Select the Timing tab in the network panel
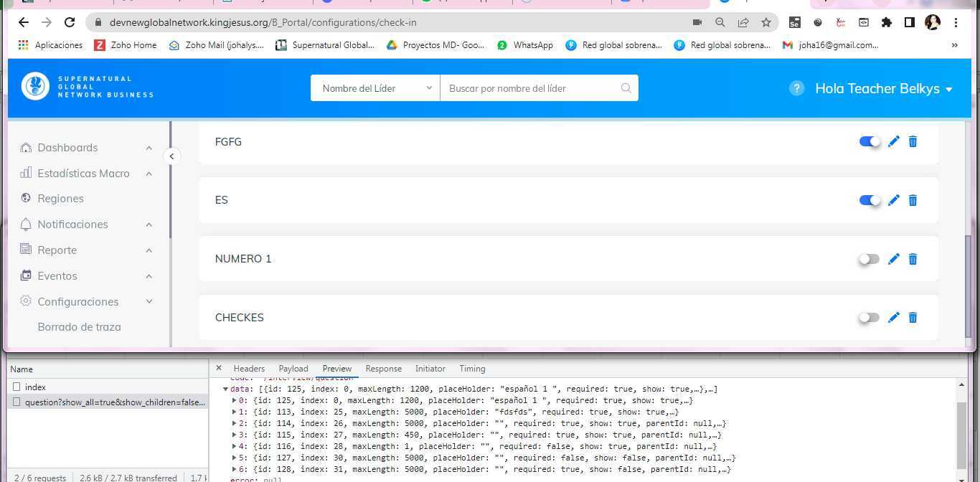The width and height of the screenshot is (980, 482). click(472, 368)
